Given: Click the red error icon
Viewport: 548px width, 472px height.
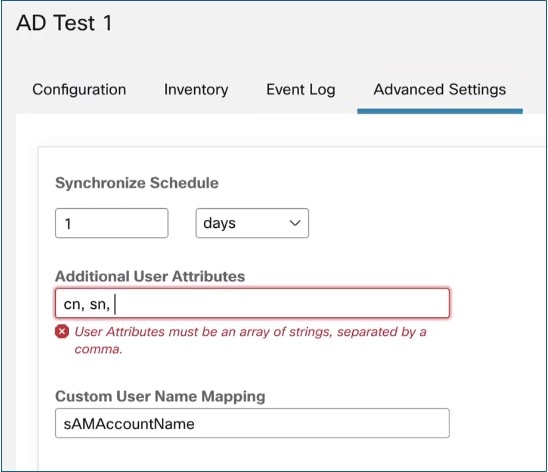Looking at the screenshot, I should (62, 332).
